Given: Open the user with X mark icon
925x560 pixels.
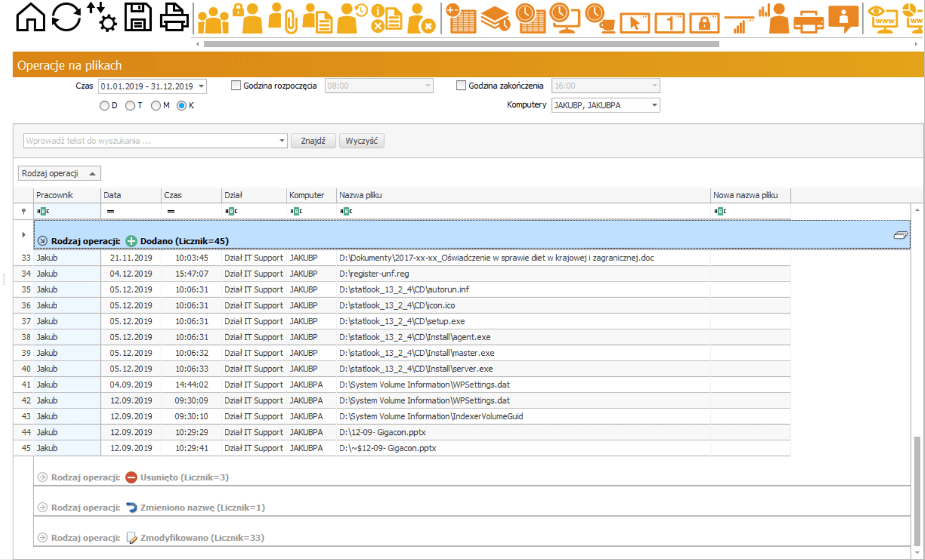Looking at the screenshot, I should pyautogui.click(x=421, y=18).
